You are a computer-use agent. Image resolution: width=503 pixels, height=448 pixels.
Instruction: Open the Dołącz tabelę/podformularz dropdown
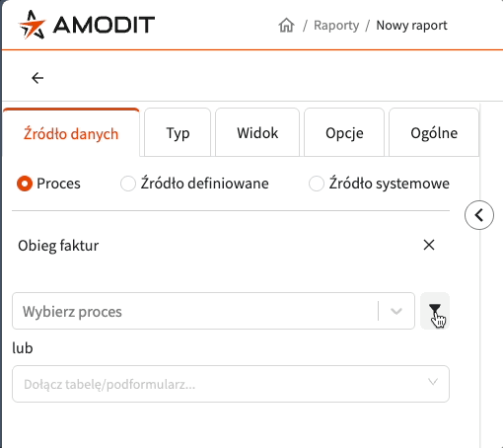231,384
